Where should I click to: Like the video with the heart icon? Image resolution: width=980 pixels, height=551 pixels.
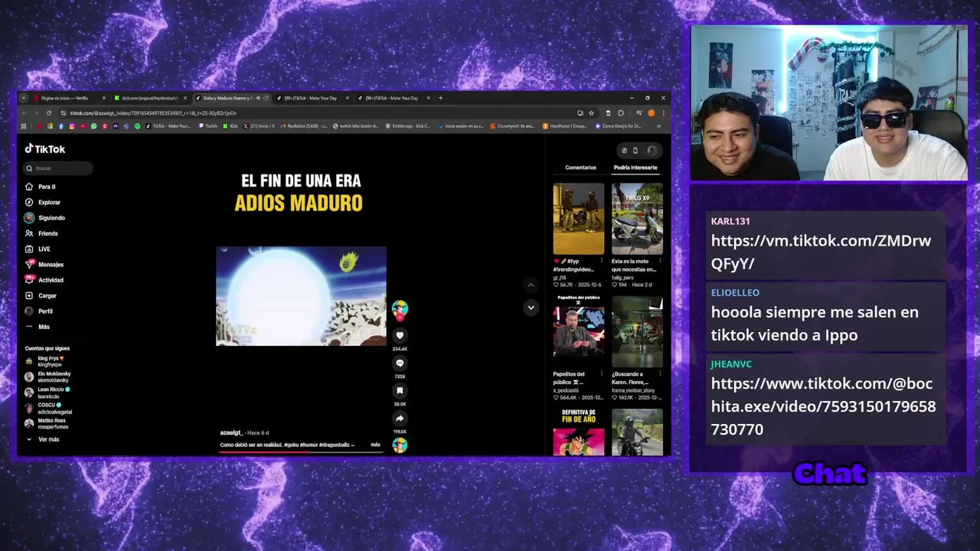tap(400, 335)
